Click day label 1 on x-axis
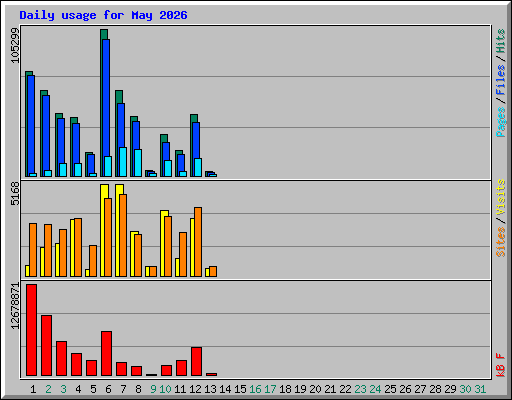 33,389
